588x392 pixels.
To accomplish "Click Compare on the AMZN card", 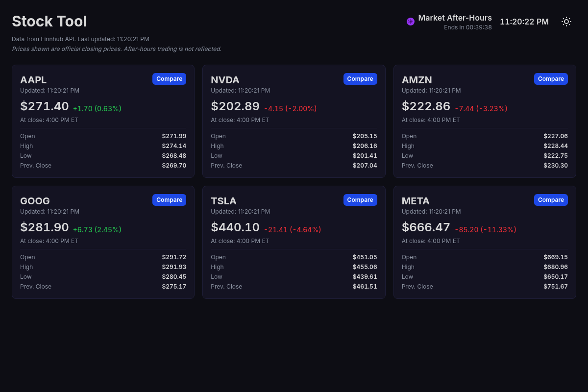I will click(551, 79).
